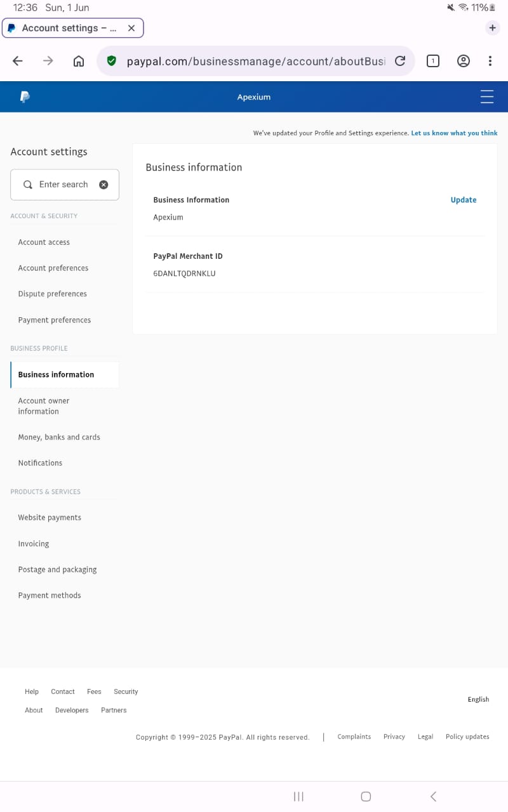This screenshot has width=508, height=812.
Task: Open Money, banks and cards section
Action: pyautogui.click(x=59, y=437)
